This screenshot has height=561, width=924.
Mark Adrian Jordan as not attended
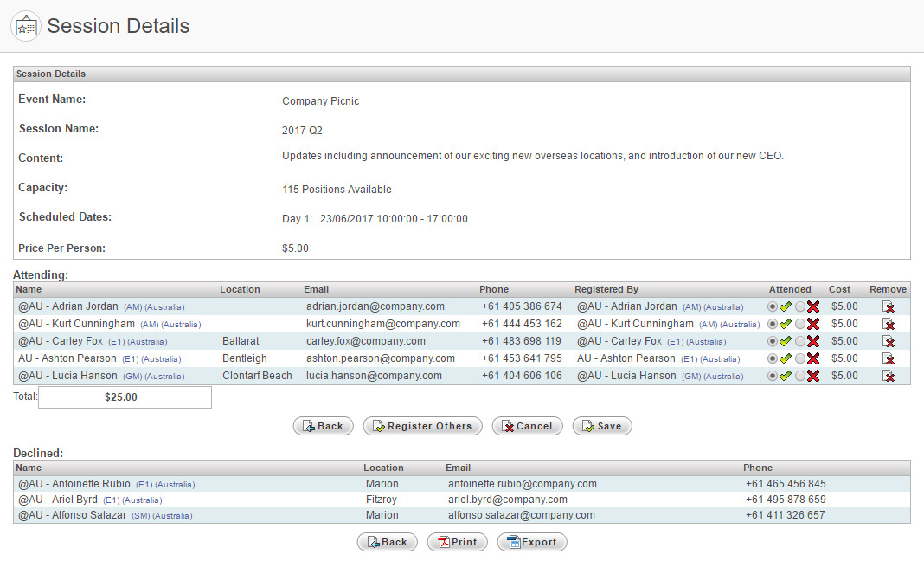pyautogui.click(x=800, y=306)
